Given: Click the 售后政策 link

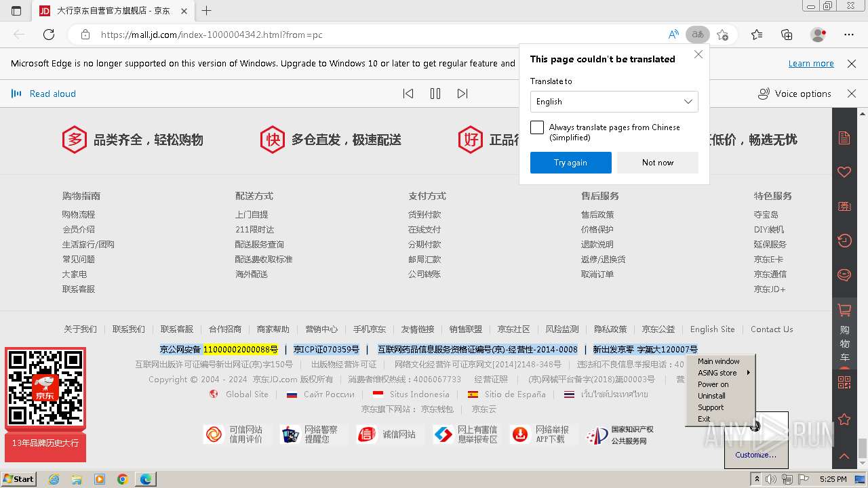Looking at the screenshot, I should click(597, 215).
